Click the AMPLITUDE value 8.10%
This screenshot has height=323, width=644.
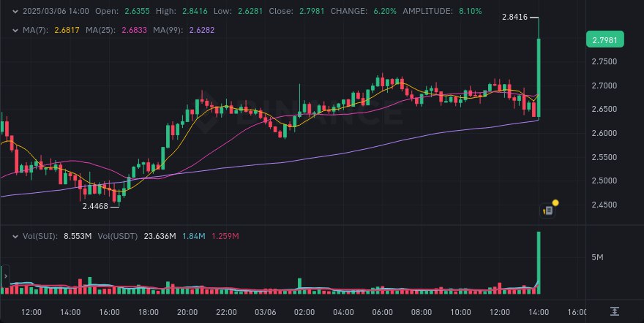[x=471, y=12]
